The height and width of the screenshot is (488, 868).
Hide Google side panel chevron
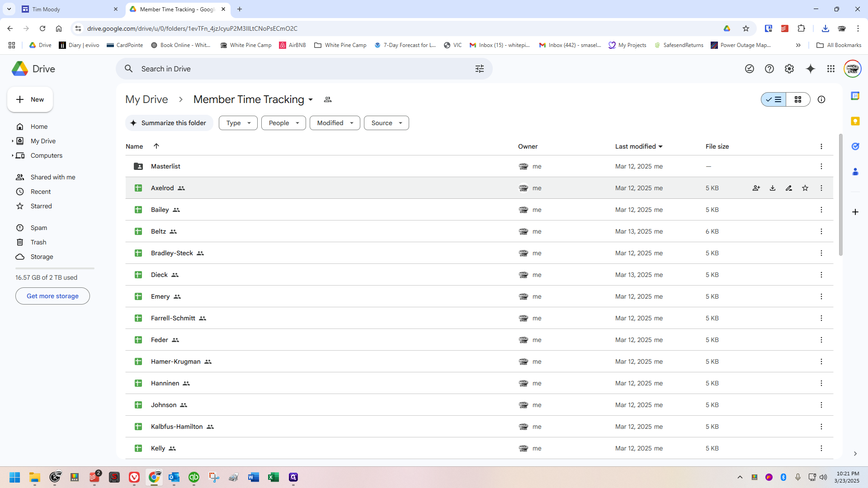click(x=855, y=454)
